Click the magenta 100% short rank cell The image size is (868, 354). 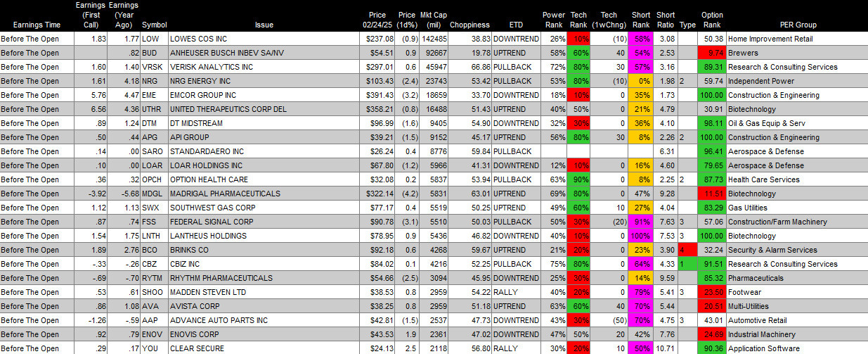click(x=640, y=236)
